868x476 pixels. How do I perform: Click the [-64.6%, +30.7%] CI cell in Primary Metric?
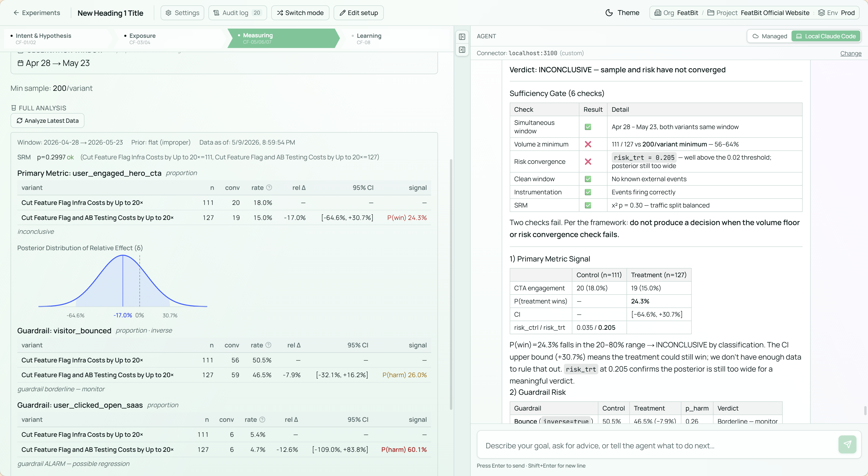pos(347,218)
